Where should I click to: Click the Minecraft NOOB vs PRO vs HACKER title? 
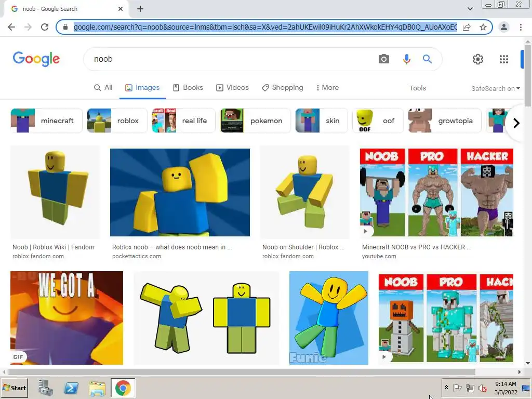coord(417,247)
